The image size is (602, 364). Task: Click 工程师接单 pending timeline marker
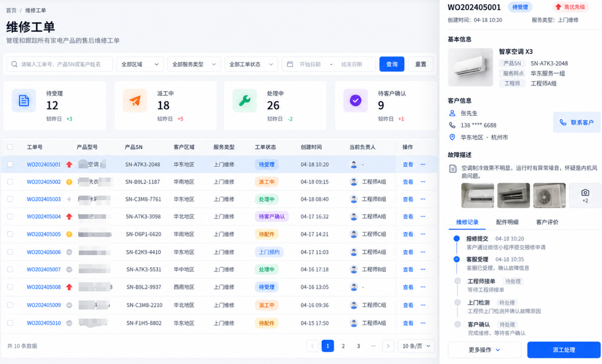coord(457,281)
